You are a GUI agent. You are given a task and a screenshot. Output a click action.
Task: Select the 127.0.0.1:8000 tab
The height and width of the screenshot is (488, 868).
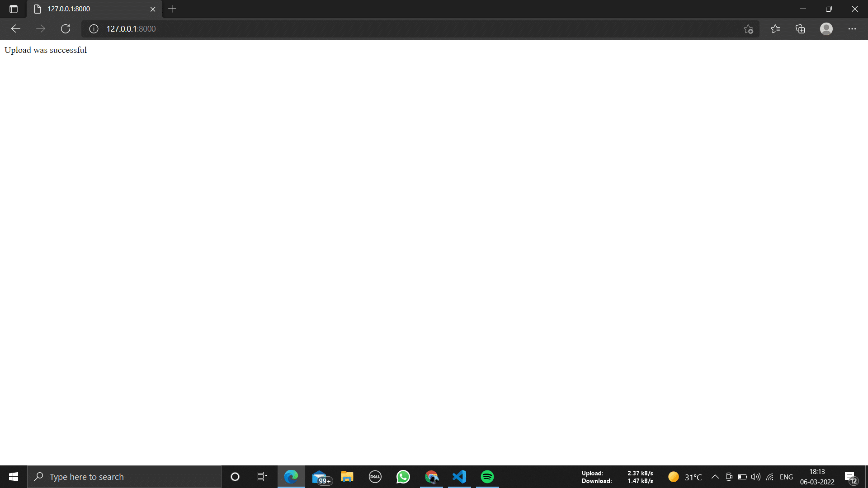click(x=90, y=9)
